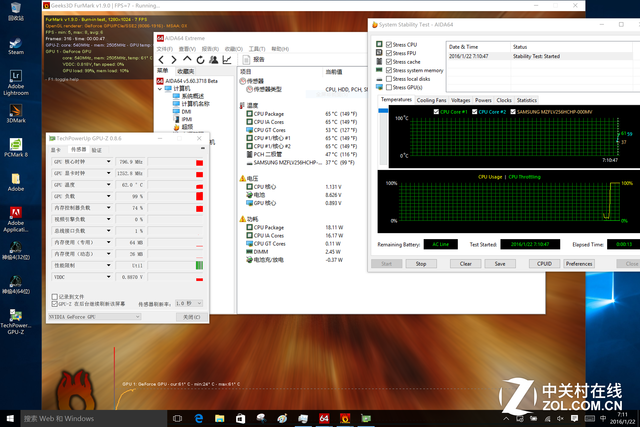This screenshot has width=640, height=427.
Task: Click AIDA64 toolbar Up arrow
Action: pos(187,59)
